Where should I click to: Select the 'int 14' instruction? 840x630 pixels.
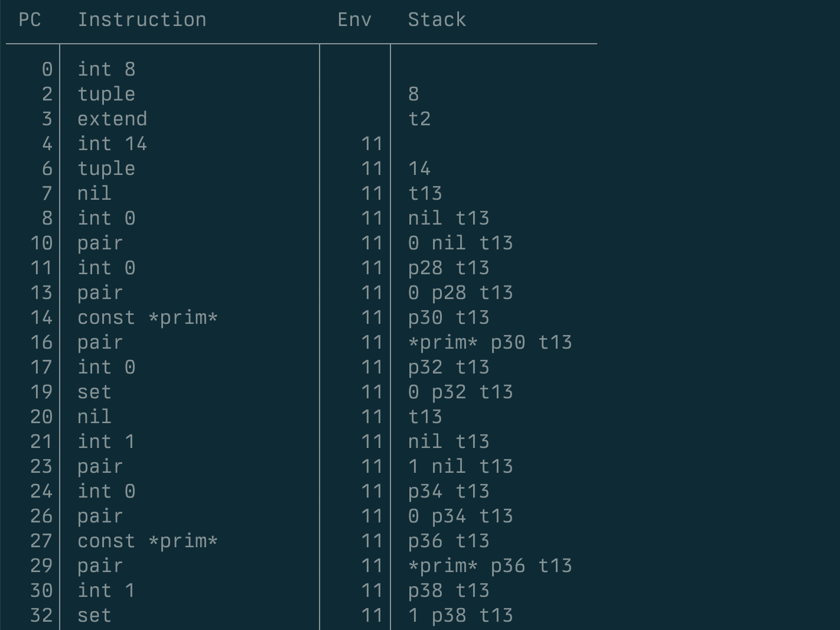click(x=113, y=144)
